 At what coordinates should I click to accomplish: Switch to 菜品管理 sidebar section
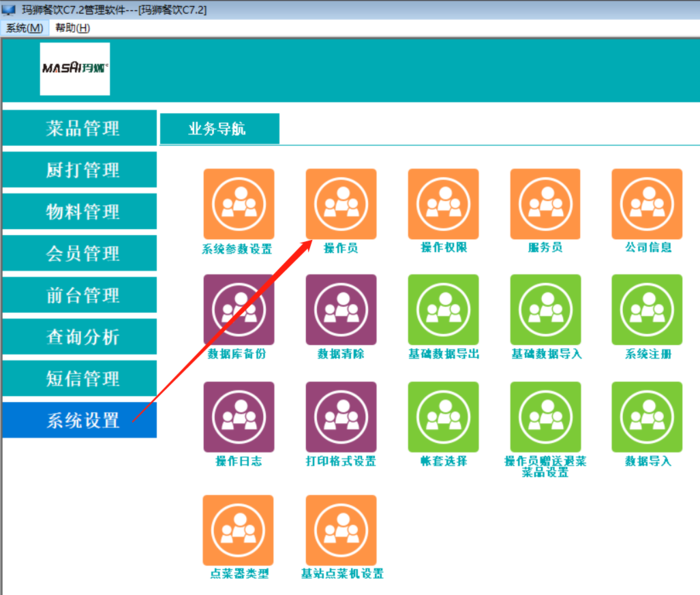(x=82, y=128)
